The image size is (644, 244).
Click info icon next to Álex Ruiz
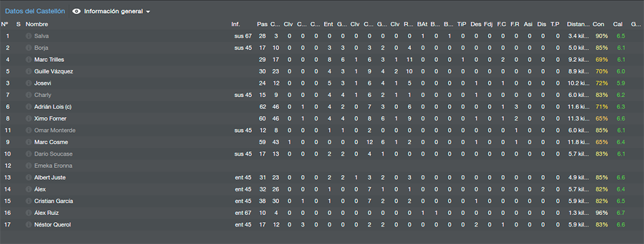[28, 213]
